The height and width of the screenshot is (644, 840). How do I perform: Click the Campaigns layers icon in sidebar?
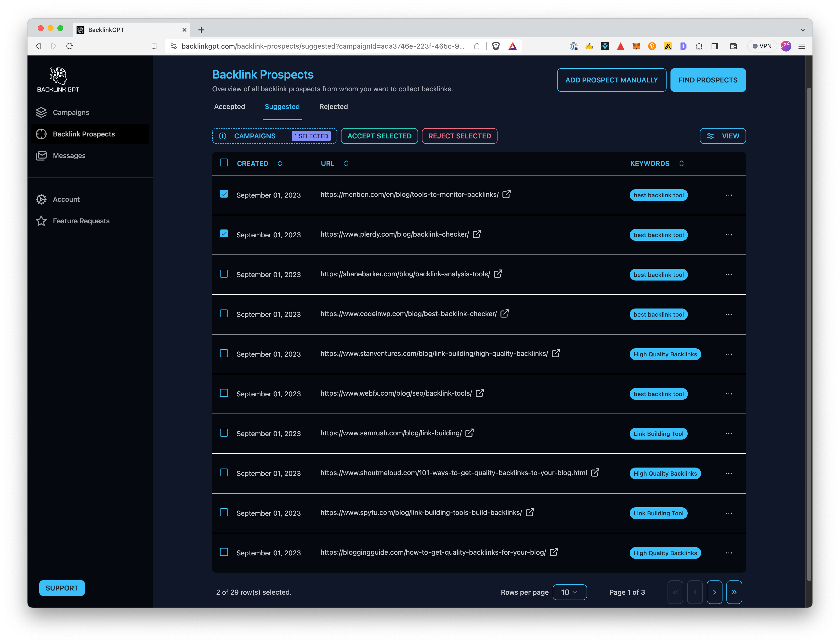pyautogui.click(x=41, y=112)
